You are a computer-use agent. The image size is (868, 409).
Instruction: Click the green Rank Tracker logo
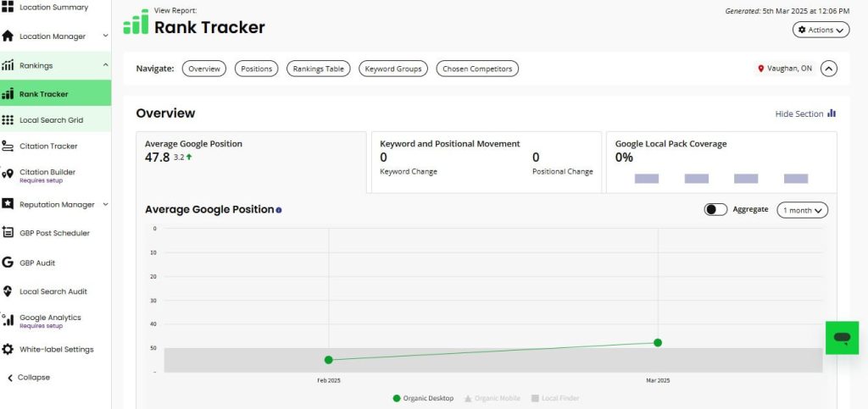click(136, 22)
